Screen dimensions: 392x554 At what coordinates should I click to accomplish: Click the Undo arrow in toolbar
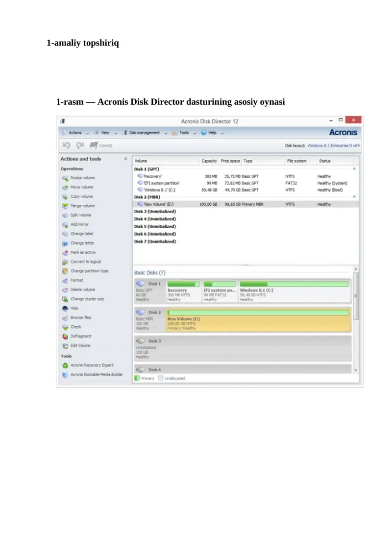[67, 145]
